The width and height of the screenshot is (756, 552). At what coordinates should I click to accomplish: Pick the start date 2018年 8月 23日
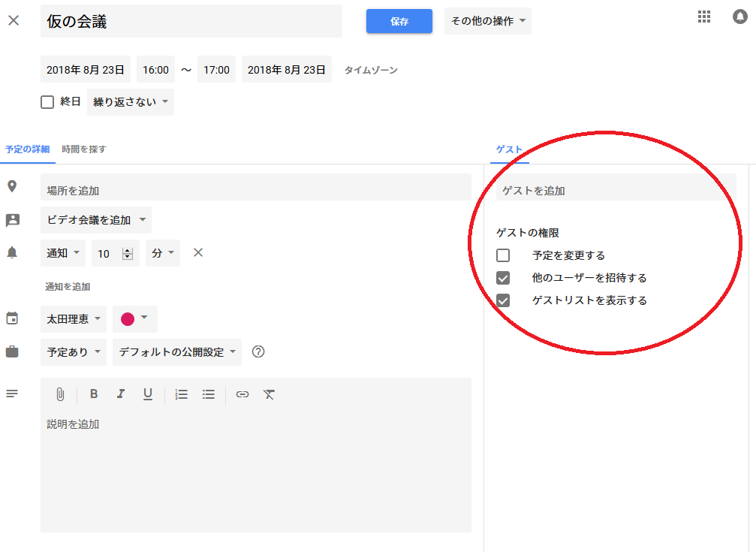click(86, 70)
